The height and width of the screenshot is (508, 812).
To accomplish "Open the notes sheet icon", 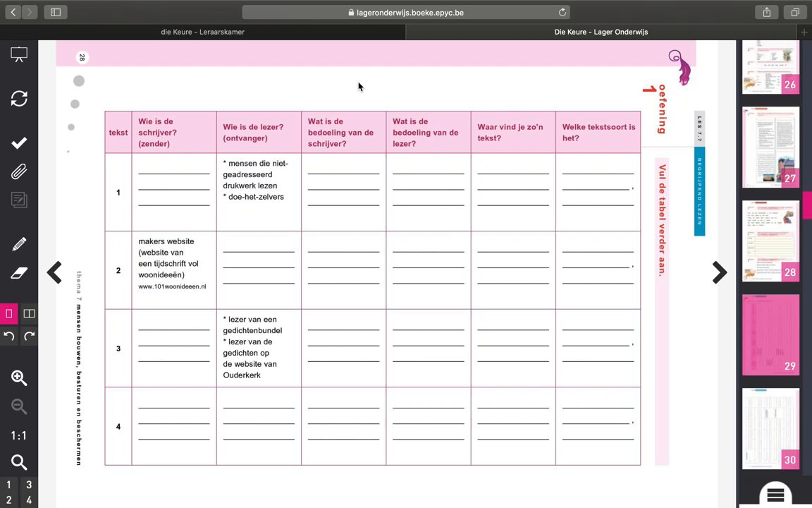I will click(x=19, y=200).
